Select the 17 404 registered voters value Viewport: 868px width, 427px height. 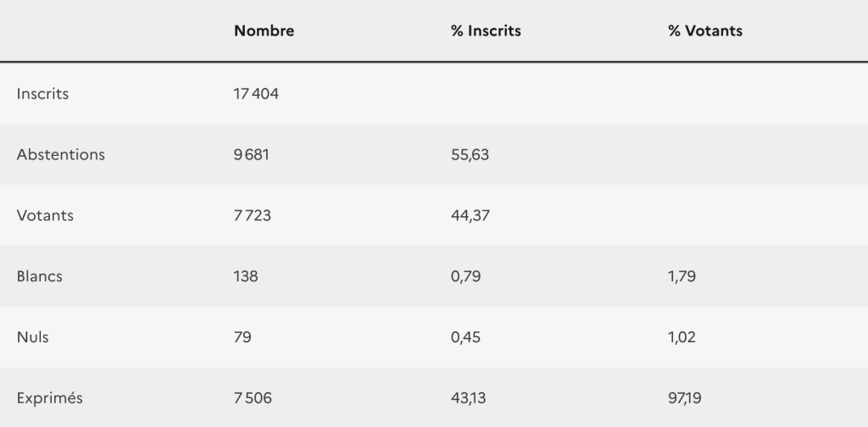(256, 94)
